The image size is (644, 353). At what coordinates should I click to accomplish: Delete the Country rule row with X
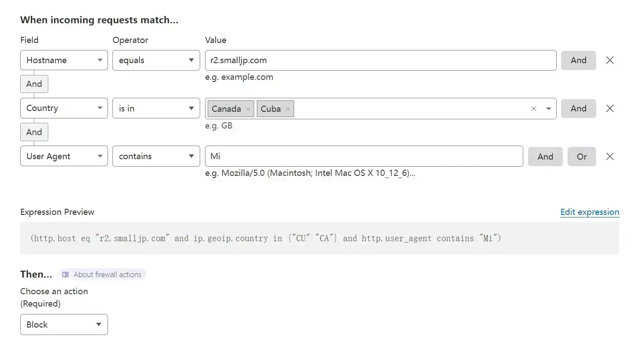point(610,109)
